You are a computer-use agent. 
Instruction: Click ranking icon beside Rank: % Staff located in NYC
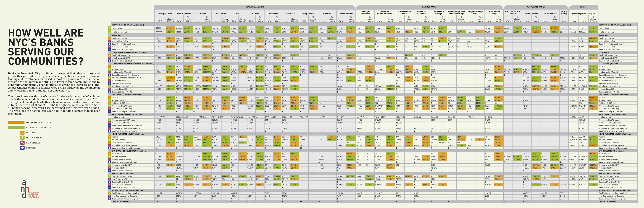tap(109, 61)
